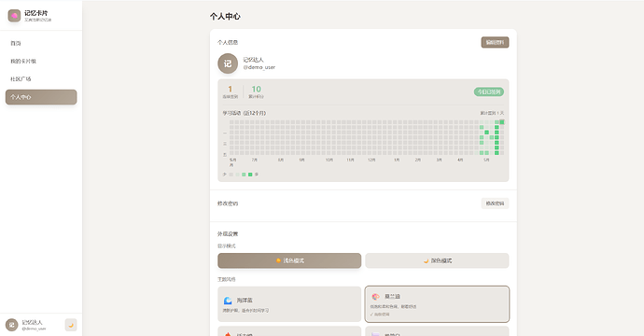This screenshot has height=336, width=644.
Task: Select 个人中心 in the sidebar
Action: coord(41,97)
